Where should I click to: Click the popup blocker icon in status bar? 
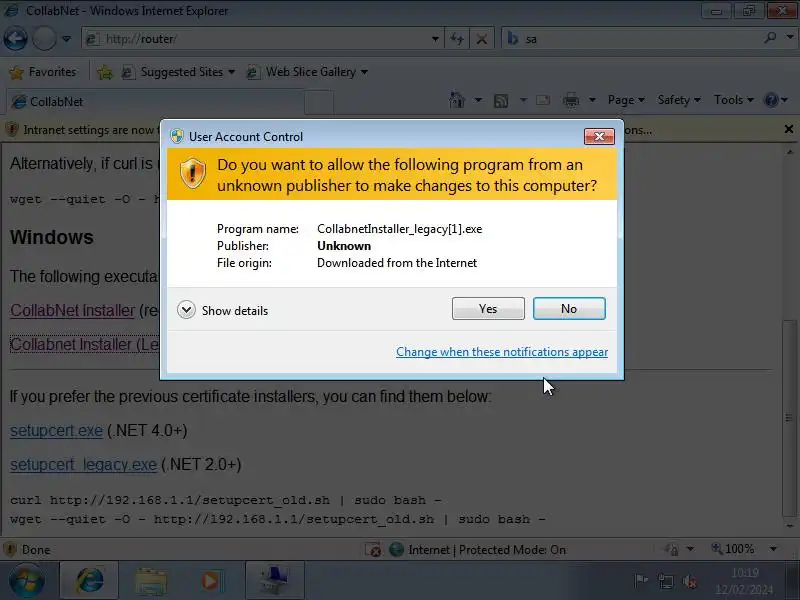pyautogui.click(x=373, y=549)
